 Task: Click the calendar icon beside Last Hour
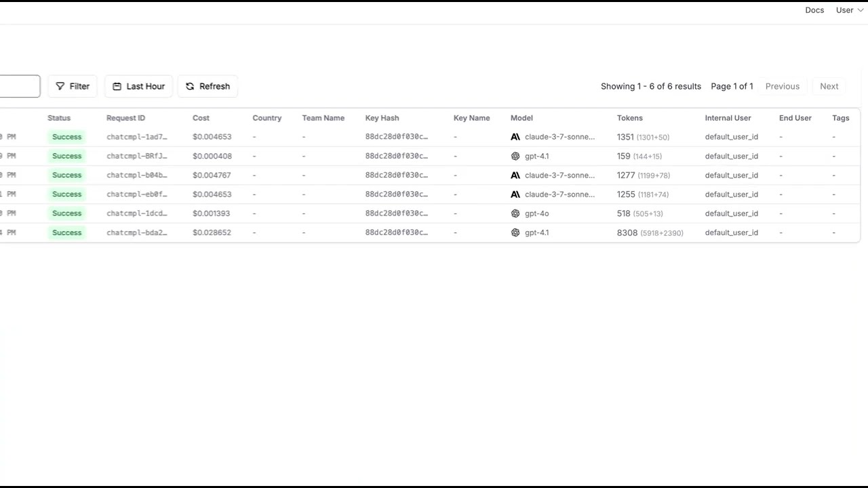[117, 86]
